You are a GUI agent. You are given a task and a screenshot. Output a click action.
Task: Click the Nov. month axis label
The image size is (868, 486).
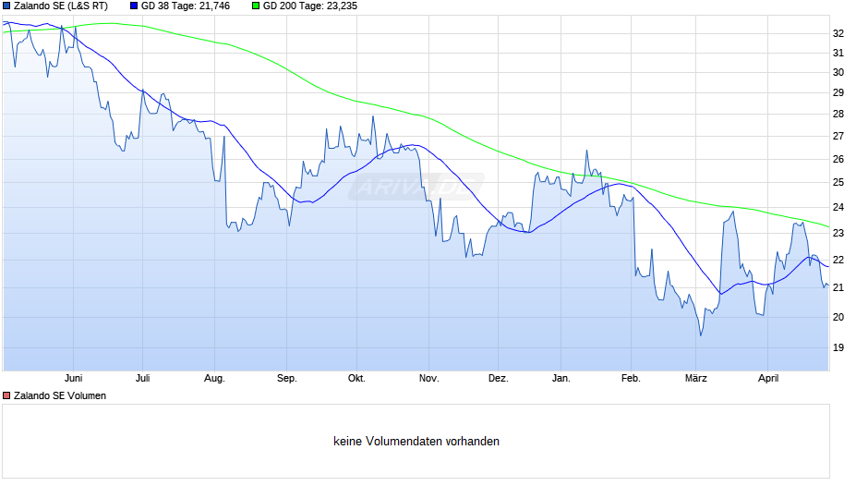coord(429,378)
